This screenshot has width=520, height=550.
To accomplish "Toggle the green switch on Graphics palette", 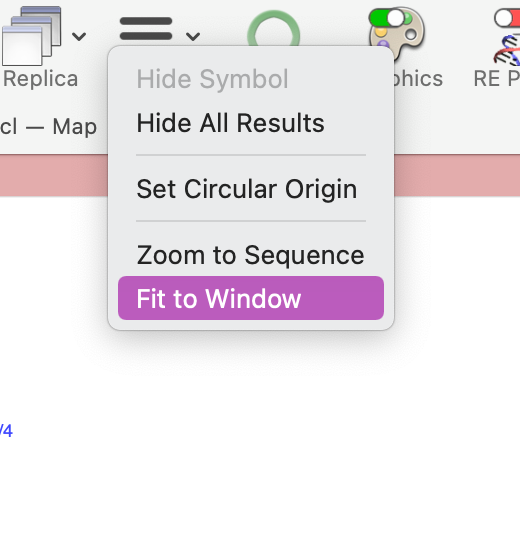I will click(387, 18).
